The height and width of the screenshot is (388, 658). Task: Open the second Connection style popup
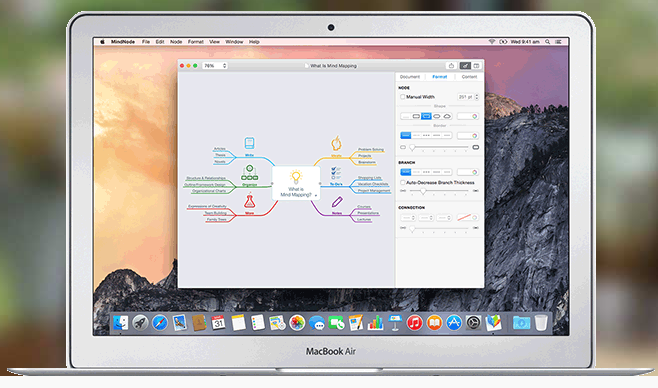[426, 217]
